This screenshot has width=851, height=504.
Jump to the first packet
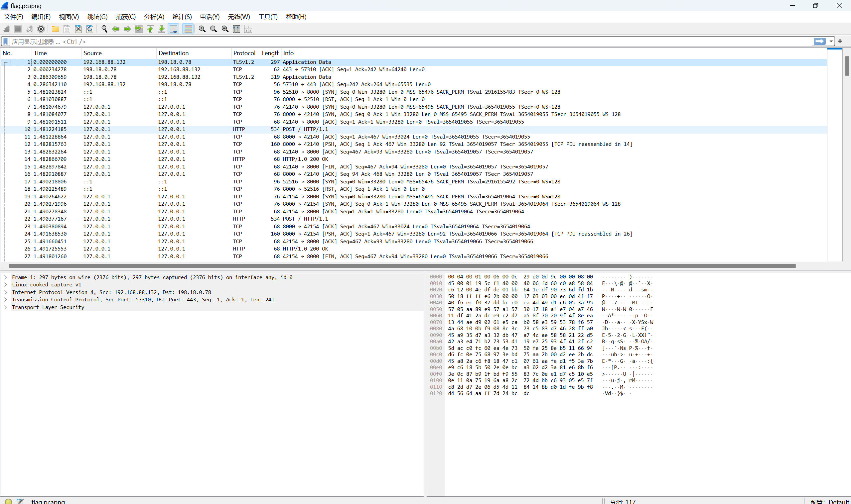pos(150,29)
